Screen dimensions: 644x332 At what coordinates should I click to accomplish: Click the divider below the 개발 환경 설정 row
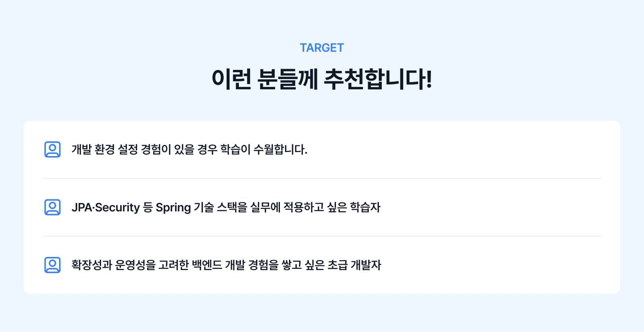(322, 178)
